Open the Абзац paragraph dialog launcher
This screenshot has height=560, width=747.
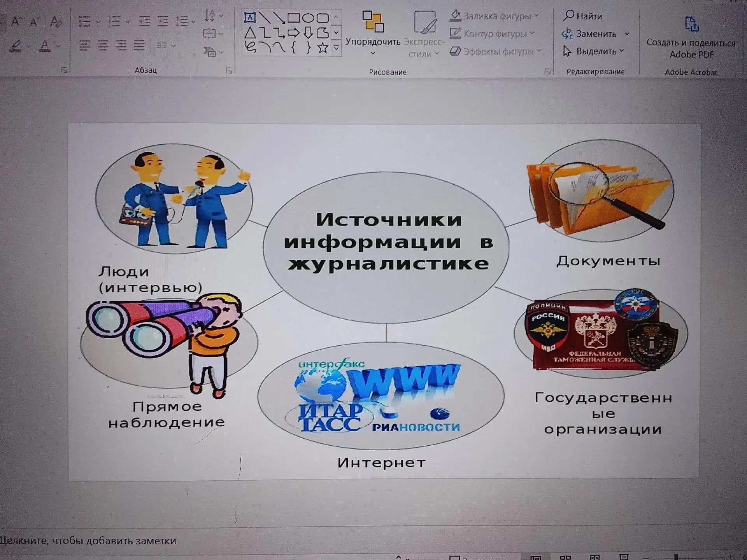(x=229, y=71)
